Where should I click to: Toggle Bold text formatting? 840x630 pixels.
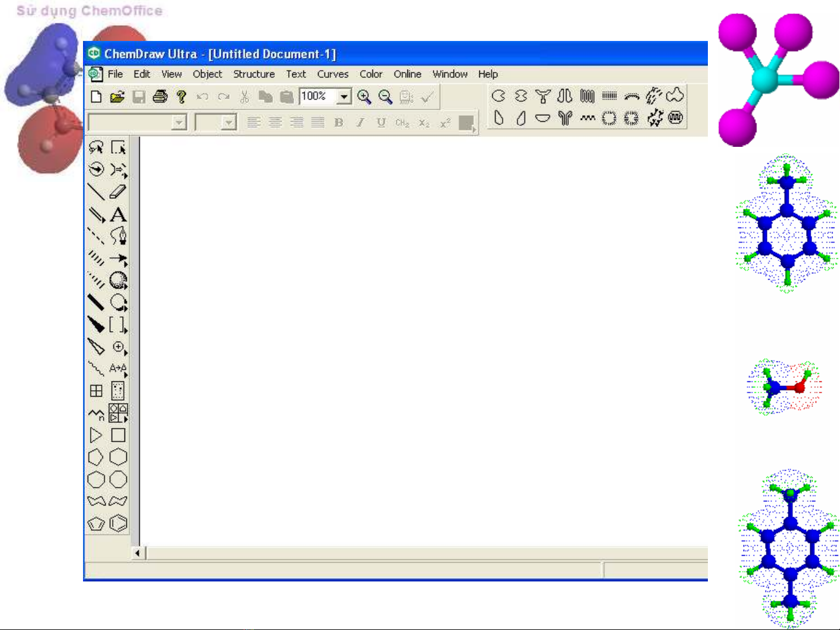[x=338, y=122]
